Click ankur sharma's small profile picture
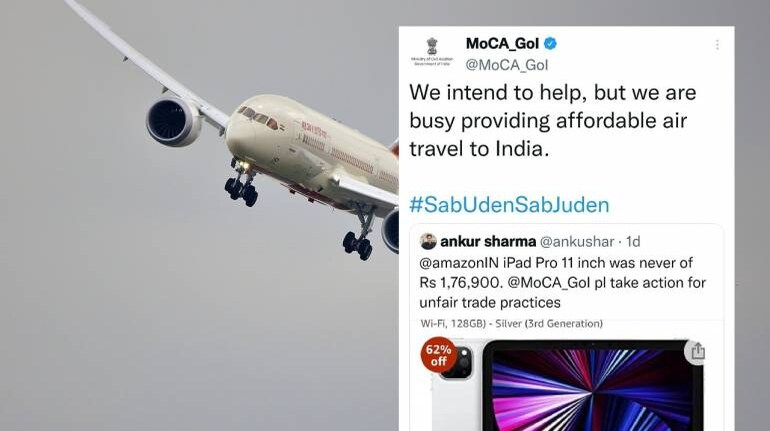The width and height of the screenshot is (770, 431). 428,242
